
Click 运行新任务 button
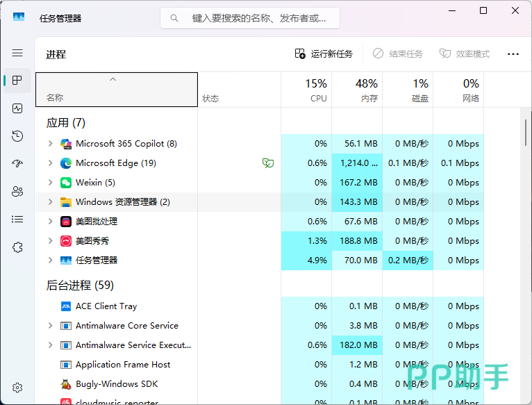324,53
